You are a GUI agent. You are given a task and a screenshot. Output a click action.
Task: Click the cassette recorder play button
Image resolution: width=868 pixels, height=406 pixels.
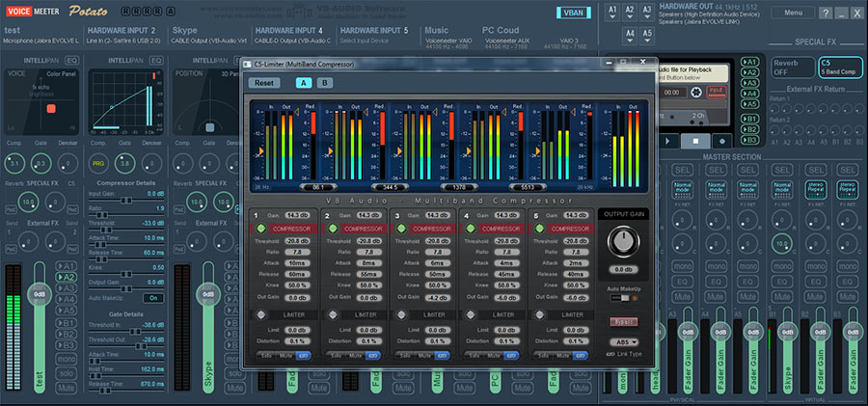coord(667,141)
